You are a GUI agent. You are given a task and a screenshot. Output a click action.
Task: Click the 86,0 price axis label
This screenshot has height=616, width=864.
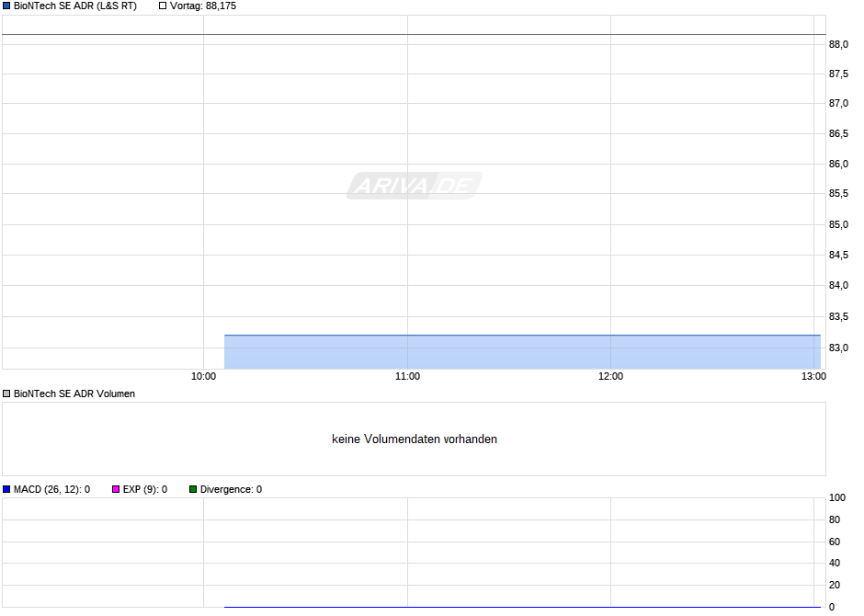(x=838, y=165)
